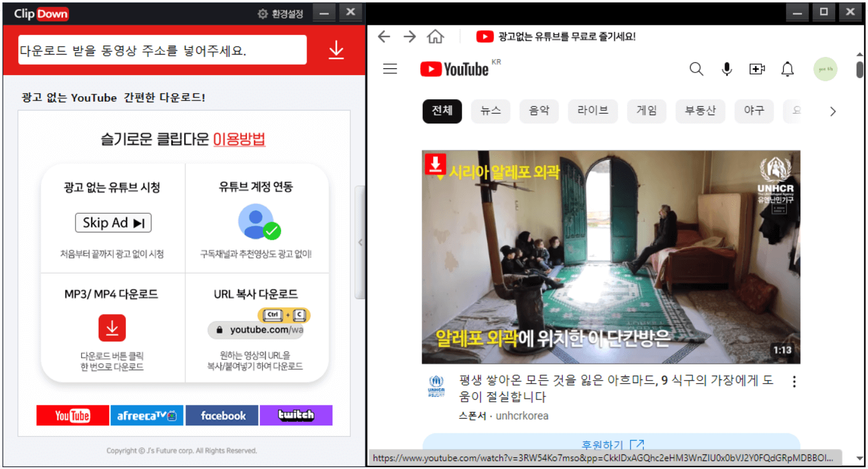Click the UNHCR channel avatar

tap(436, 386)
